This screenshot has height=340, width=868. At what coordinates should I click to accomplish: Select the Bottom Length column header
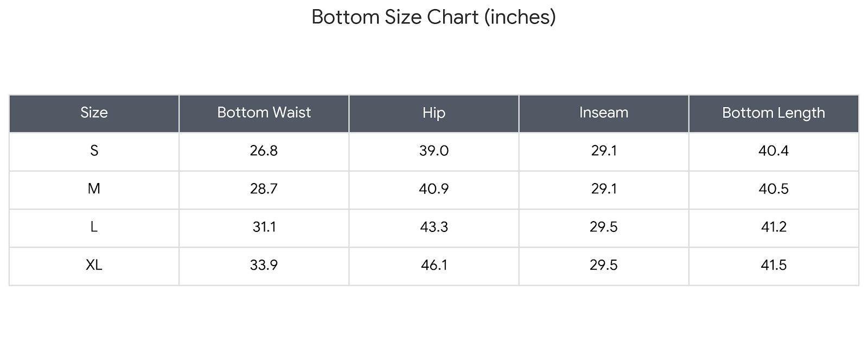[x=773, y=113]
